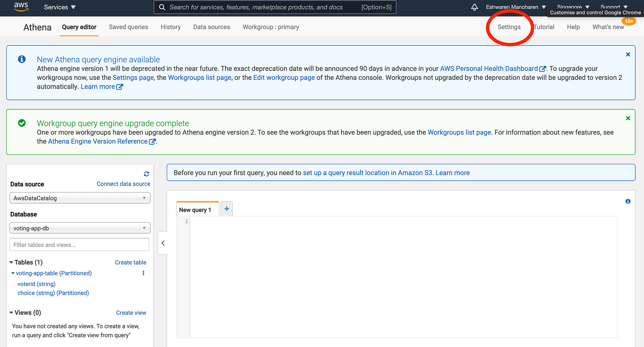Screen dimensions: 644x347
Task: Open the Settings page
Action: pyautogui.click(x=509, y=27)
